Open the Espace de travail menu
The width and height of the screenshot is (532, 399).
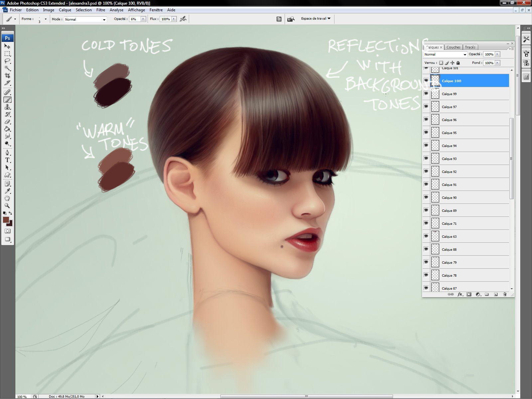(316, 19)
